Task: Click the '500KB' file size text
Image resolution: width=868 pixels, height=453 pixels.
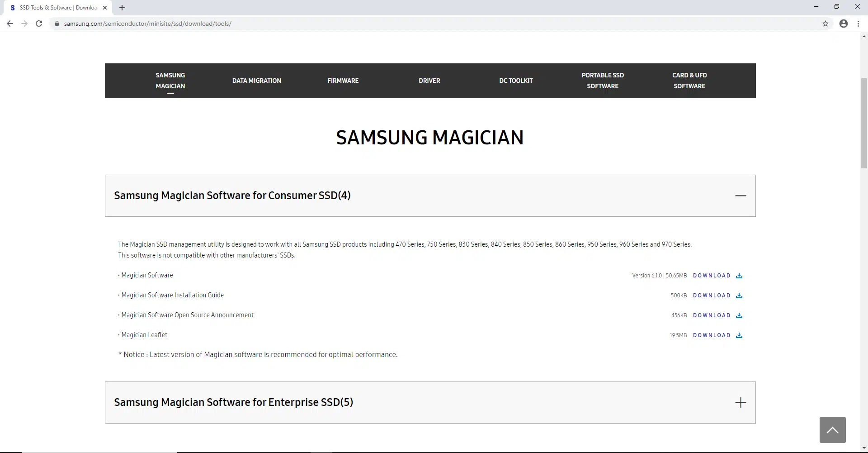Action: click(679, 296)
